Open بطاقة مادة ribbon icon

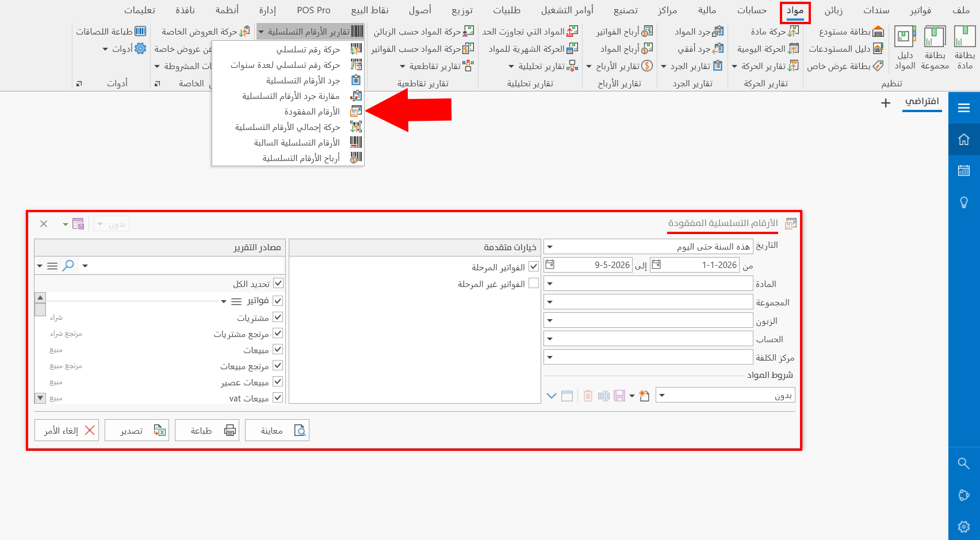964,48
